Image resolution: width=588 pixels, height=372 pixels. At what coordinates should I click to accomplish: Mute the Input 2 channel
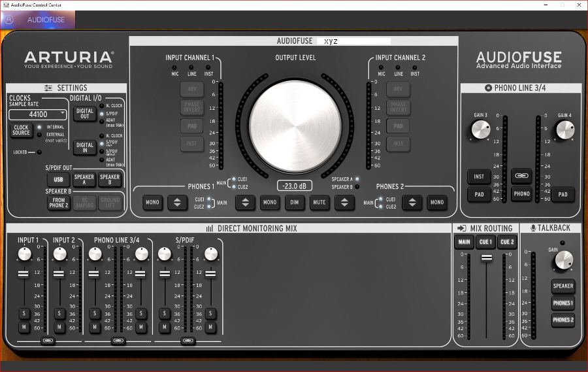(x=59, y=327)
